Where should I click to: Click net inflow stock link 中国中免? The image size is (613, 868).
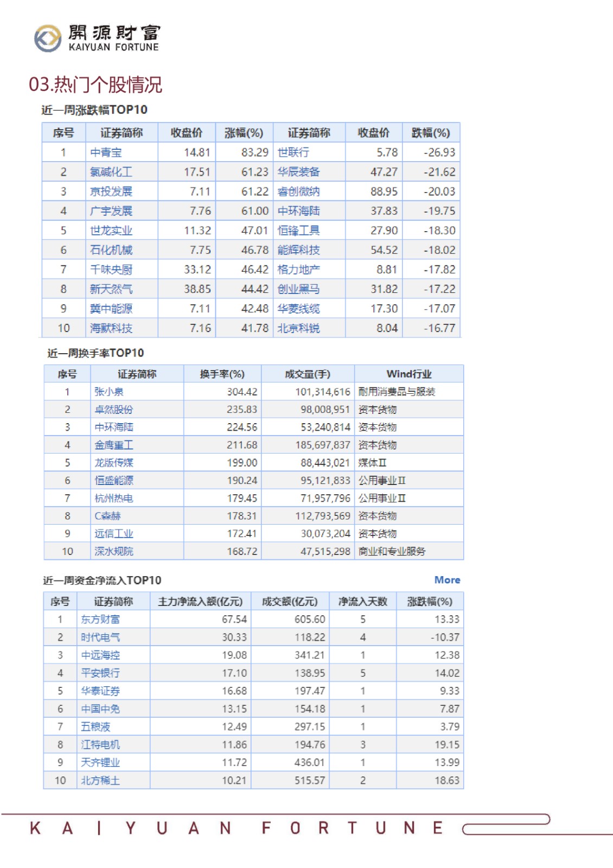tap(100, 709)
